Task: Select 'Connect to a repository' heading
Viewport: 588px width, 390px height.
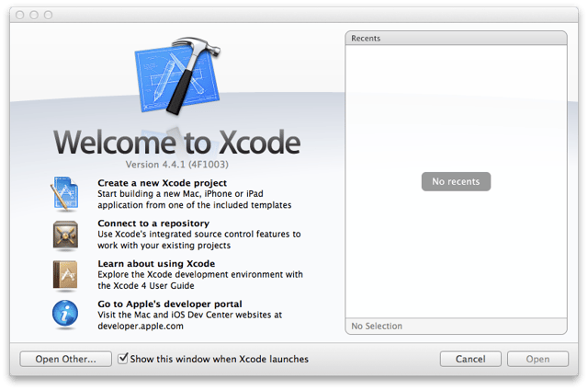Action: click(153, 224)
